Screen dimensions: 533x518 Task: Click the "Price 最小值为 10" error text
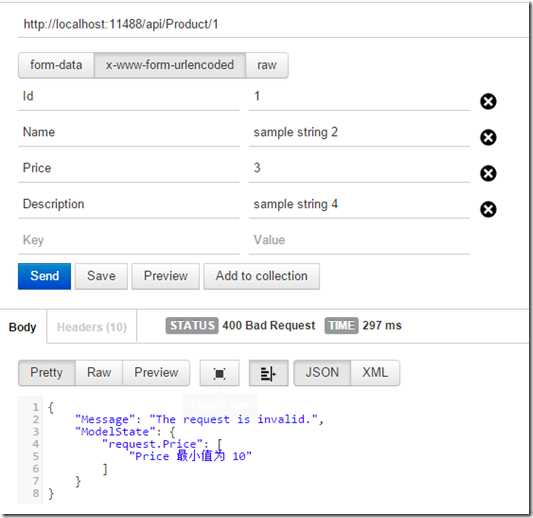tap(190, 456)
